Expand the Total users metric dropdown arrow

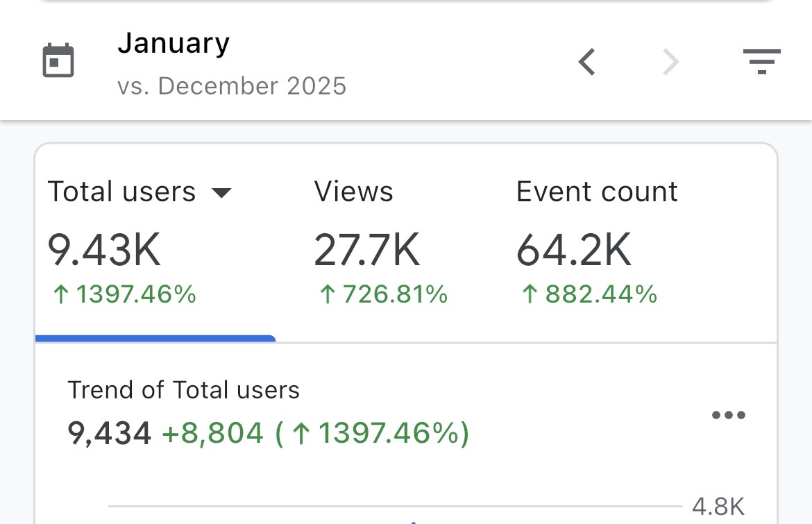click(x=221, y=193)
